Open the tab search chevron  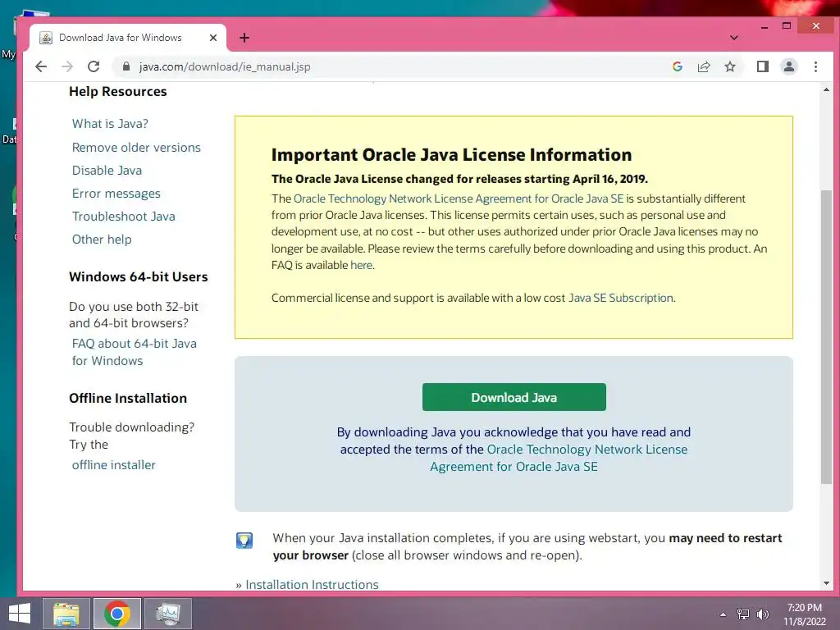pos(734,38)
